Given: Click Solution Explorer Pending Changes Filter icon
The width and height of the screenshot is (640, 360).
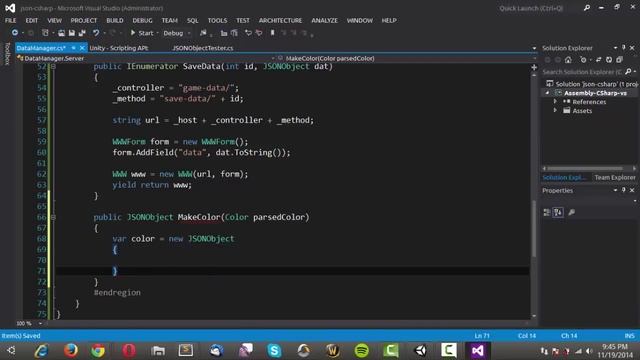Looking at the screenshot, I should 584,60.
